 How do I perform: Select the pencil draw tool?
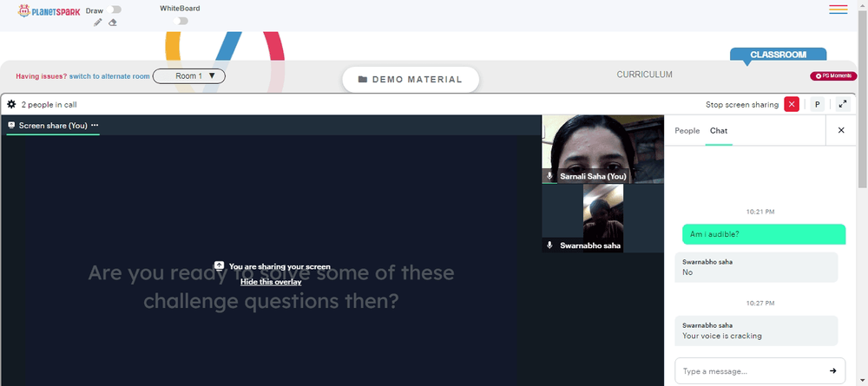[98, 23]
